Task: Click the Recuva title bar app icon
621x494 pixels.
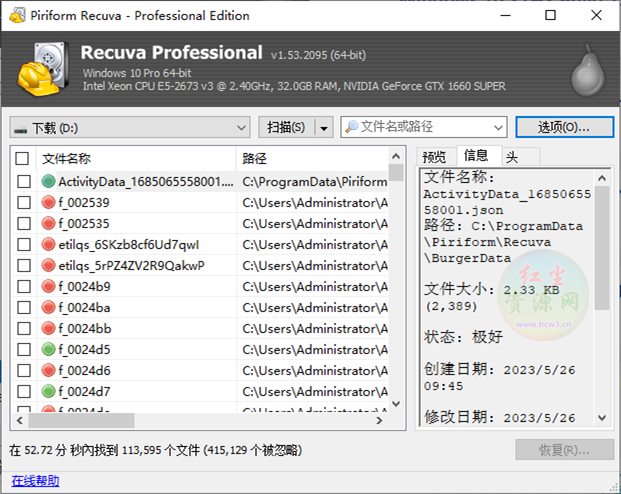Action: tap(17, 15)
